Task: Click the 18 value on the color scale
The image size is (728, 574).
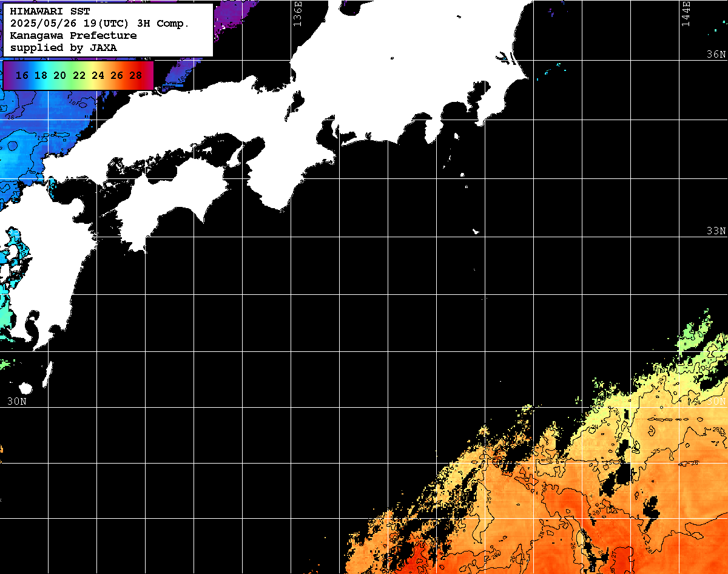Action: (x=41, y=75)
